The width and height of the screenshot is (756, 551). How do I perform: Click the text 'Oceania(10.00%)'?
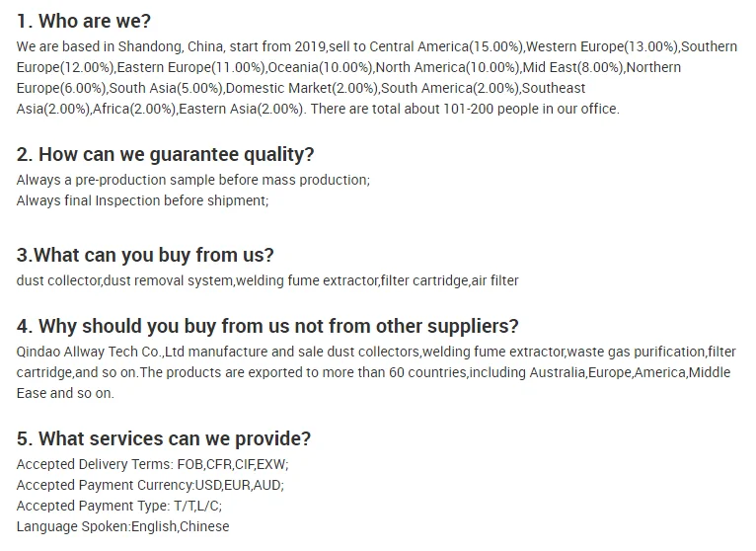tap(320, 67)
